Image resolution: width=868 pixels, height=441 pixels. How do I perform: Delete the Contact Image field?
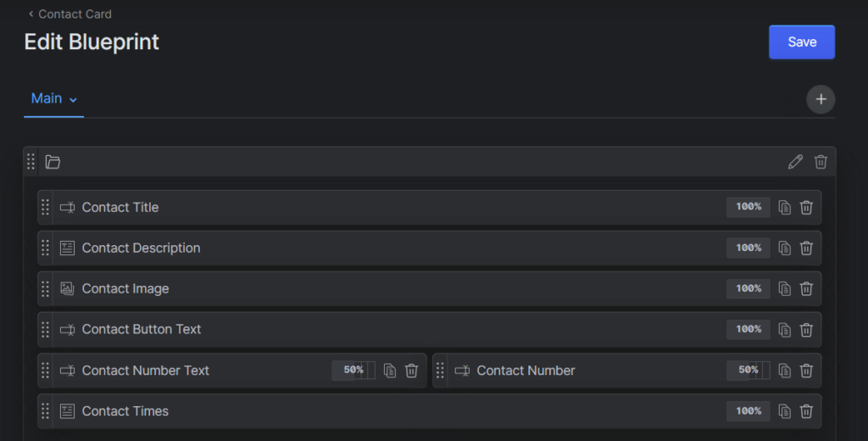click(x=806, y=289)
